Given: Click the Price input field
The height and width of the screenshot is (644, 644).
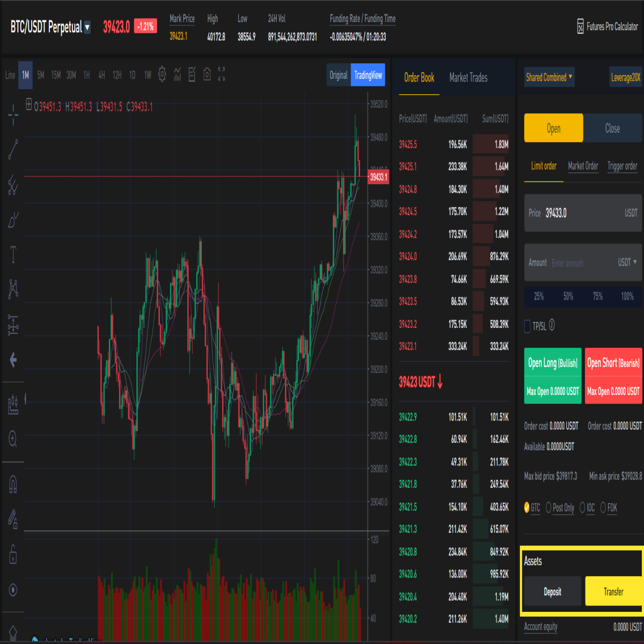Looking at the screenshot, I should [x=583, y=213].
